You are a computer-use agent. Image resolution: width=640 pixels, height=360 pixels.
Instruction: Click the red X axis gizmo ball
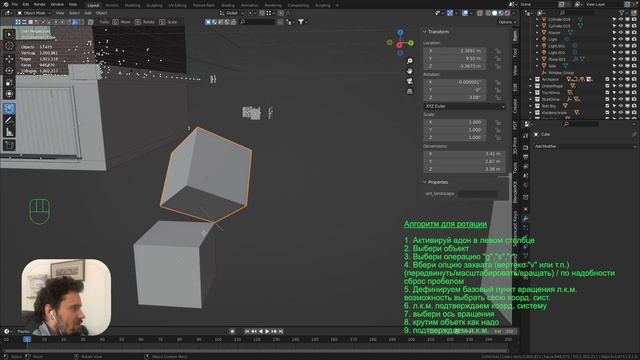coord(399,45)
